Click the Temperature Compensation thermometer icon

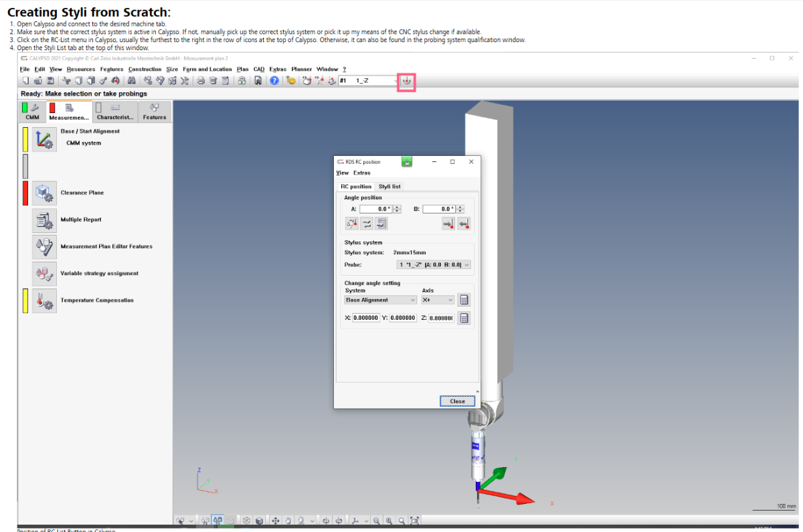coord(45,300)
